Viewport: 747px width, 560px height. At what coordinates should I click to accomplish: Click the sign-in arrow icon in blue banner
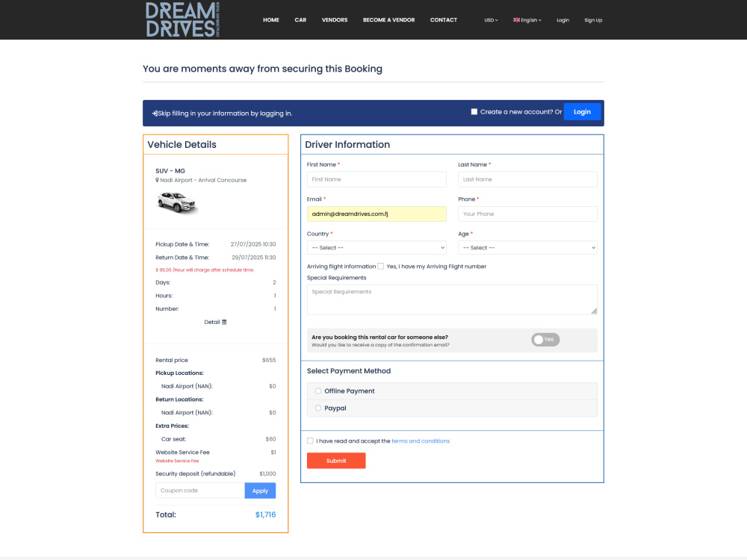coord(155,113)
